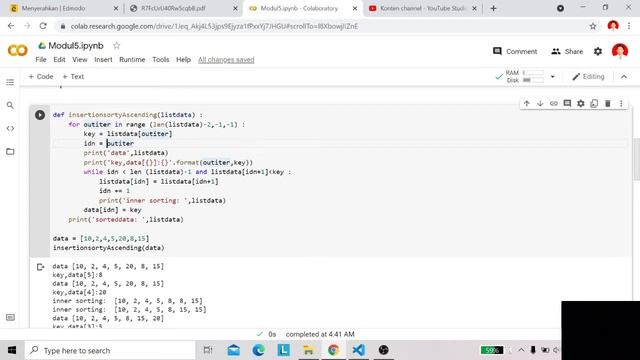Add a new Text cell
640x360 pixels.
click(x=73, y=77)
